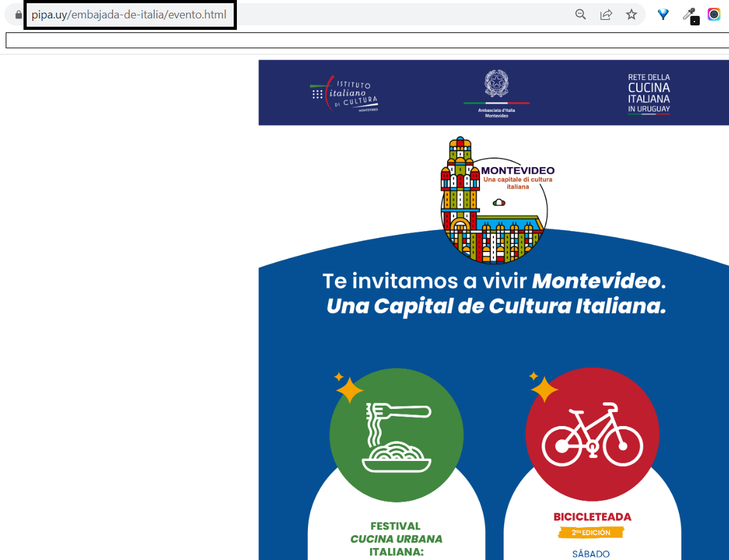Click the lock site-info icon
Image resolution: width=729 pixels, height=560 pixels.
pyautogui.click(x=18, y=15)
